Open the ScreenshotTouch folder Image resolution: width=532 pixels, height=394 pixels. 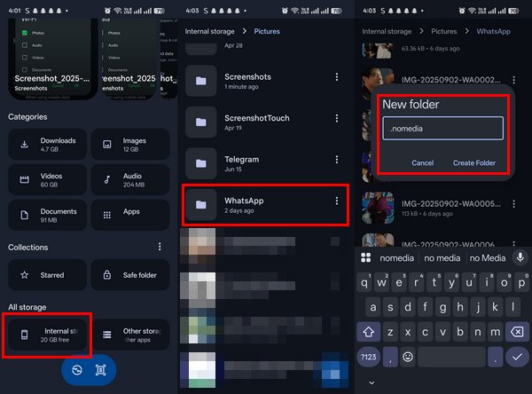257,121
